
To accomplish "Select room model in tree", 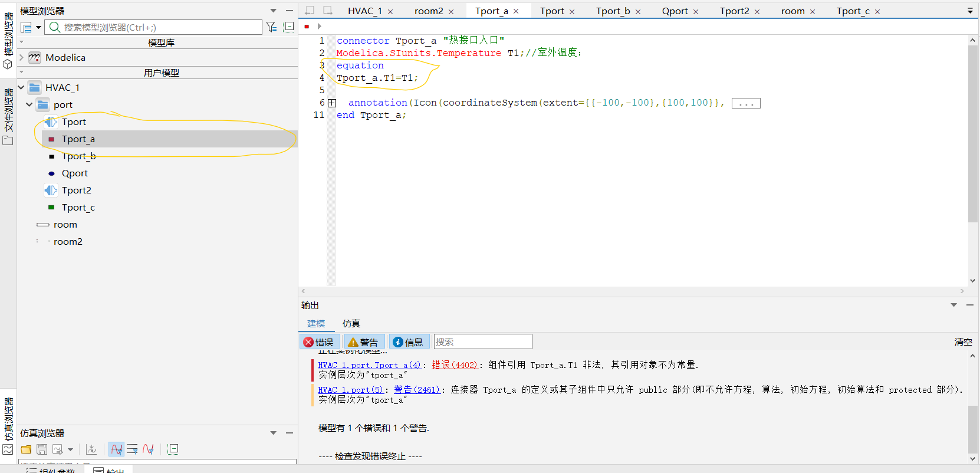I will pyautogui.click(x=65, y=224).
